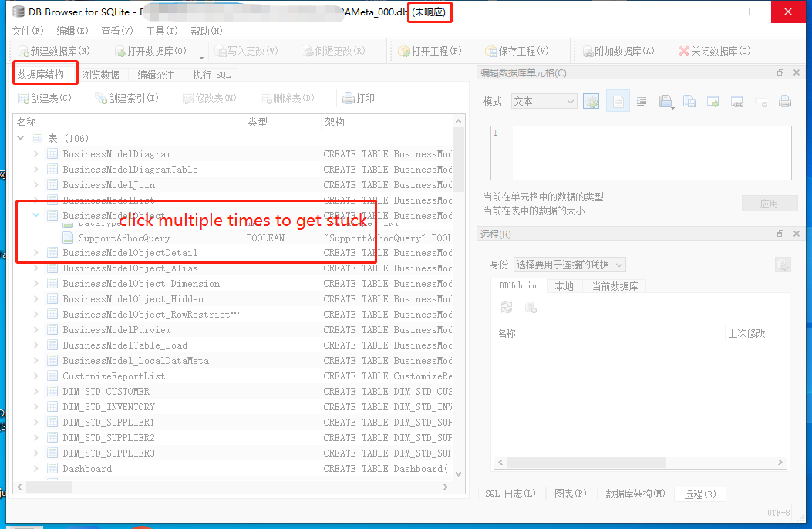Collapse the 表 (106) tree node
Image resolution: width=812 pixels, height=529 pixels.
21,138
